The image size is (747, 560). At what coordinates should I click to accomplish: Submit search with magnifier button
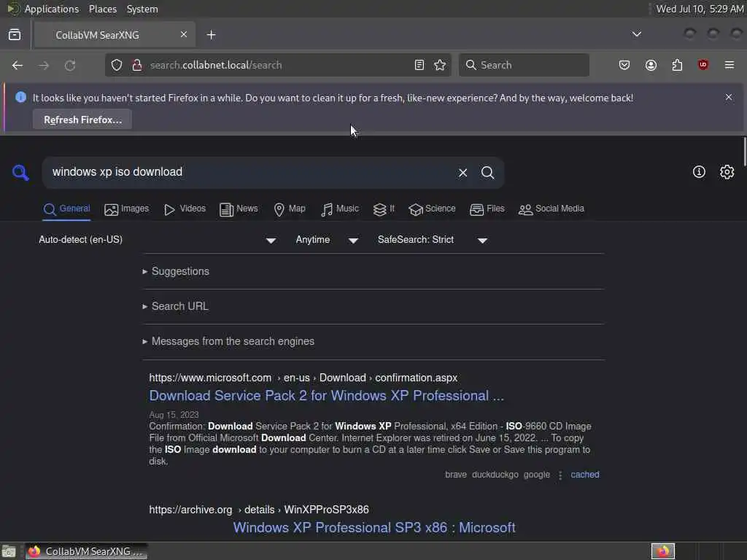(487, 172)
